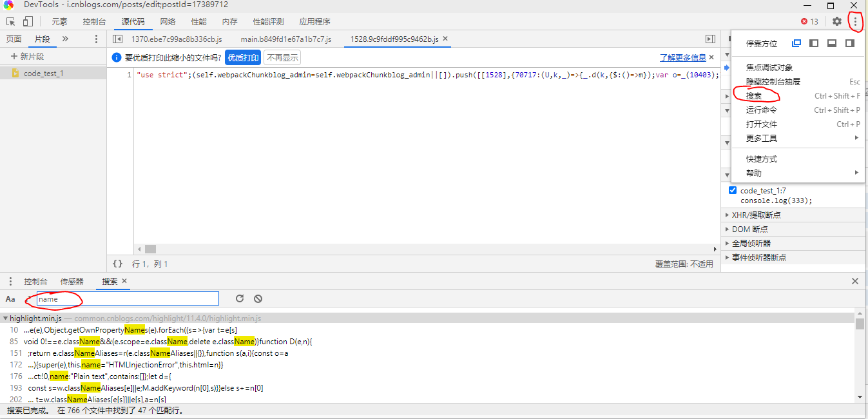Viewport: 868px width, 419px height.
Task: Click the console.log(333); breakpoint line
Action: tap(776, 200)
